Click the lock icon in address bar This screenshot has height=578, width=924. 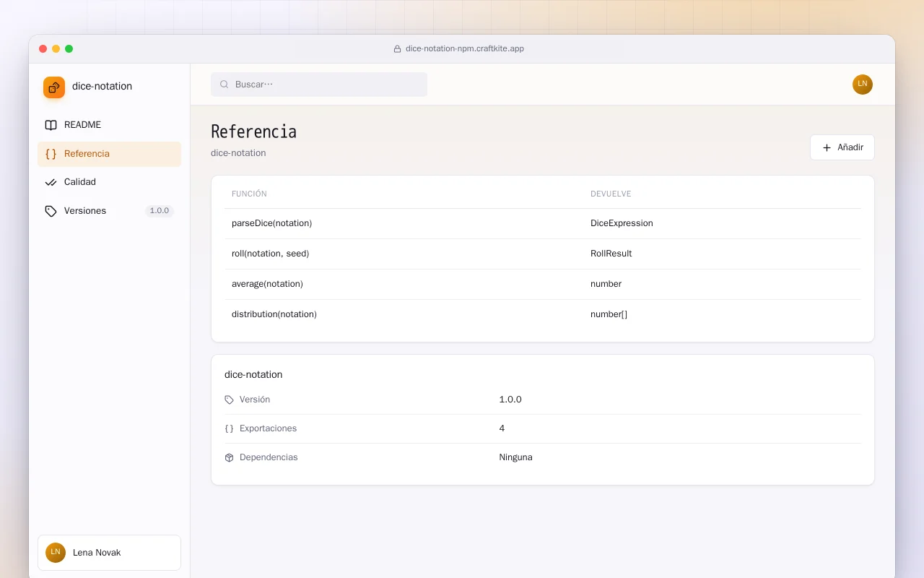pos(397,49)
